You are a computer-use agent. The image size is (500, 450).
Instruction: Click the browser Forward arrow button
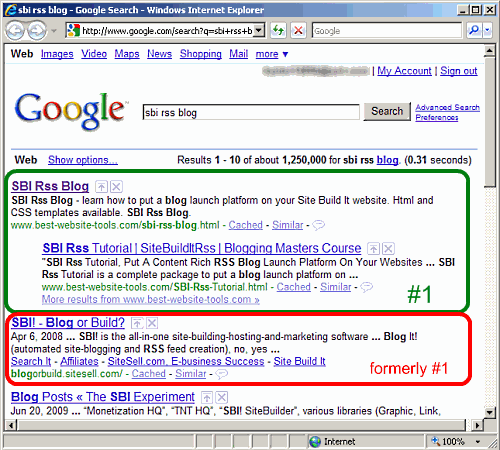coord(37,31)
